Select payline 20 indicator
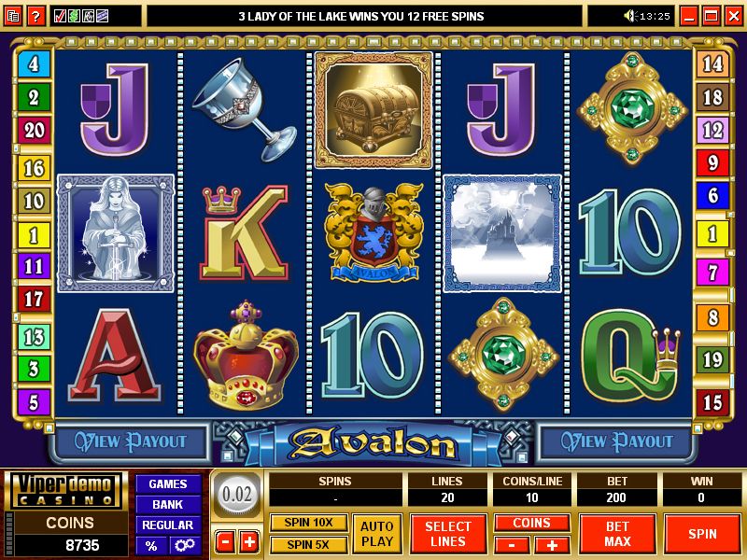The image size is (747, 560). tap(34, 130)
